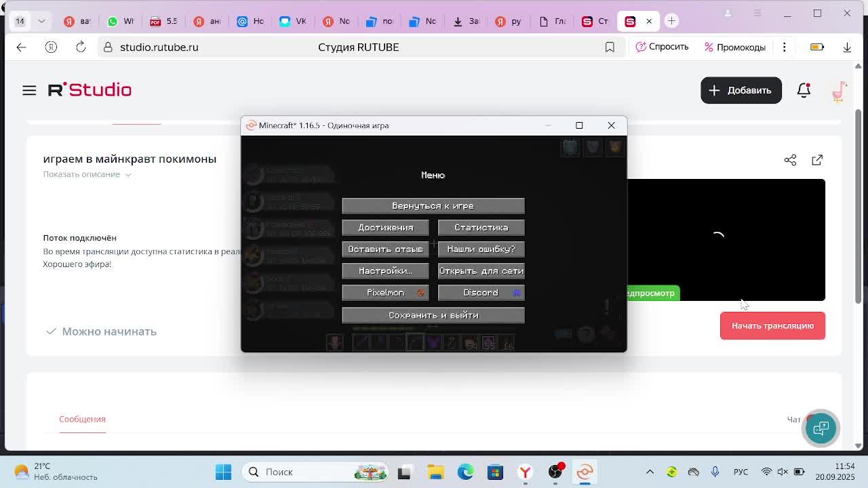Open the RUTUBE Studio hamburger menu
The height and width of the screenshot is (488, 868).
coord(29,90)
